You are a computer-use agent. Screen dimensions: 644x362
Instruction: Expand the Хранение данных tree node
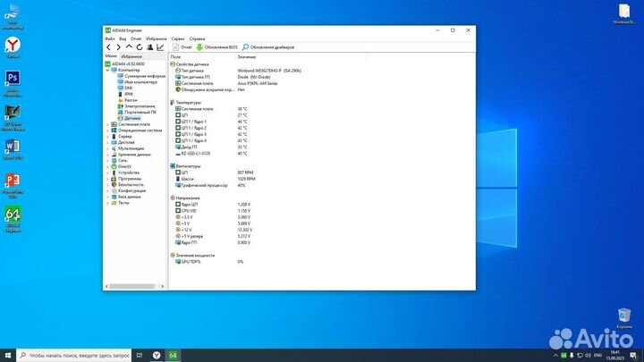(x=108, y=155)
